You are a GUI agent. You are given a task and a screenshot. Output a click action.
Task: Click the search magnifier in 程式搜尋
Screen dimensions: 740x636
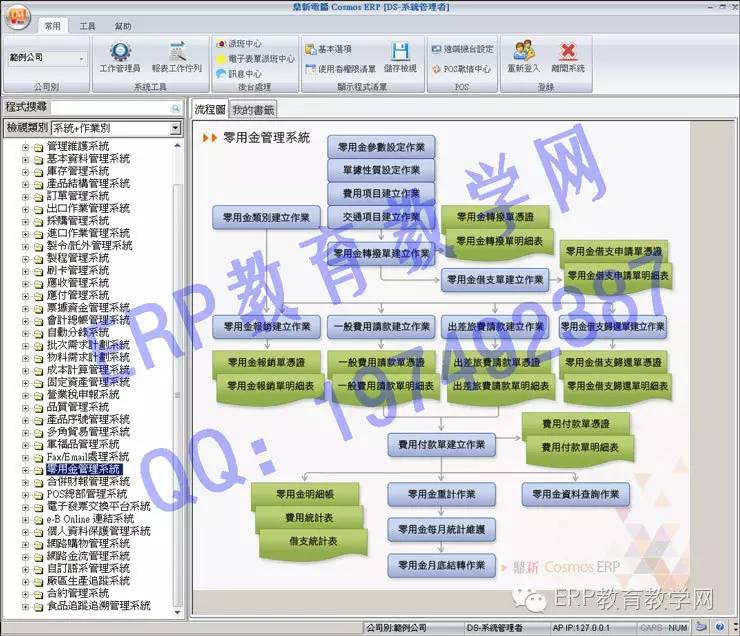pos(175,107)
